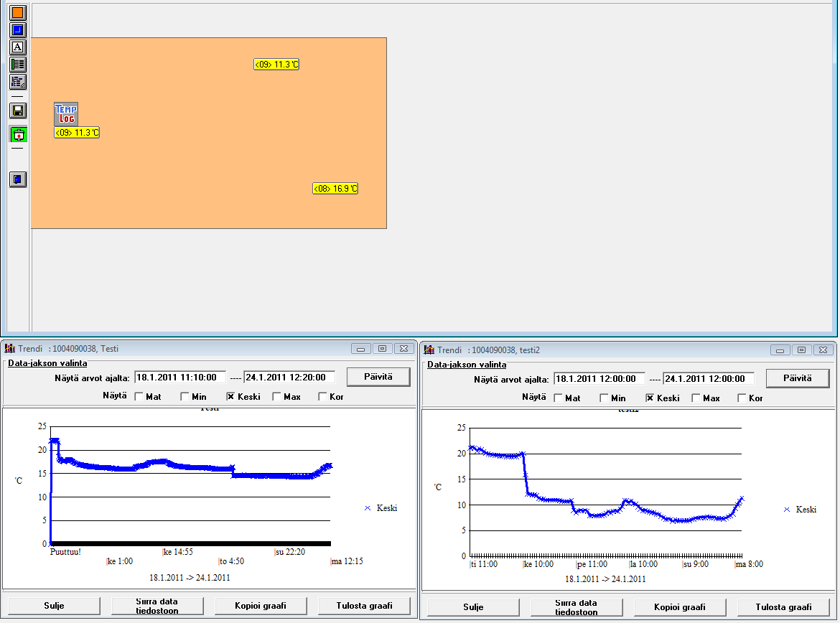This screenshot has width=840, height=623.
Task: Click Keski legend entry in testi2 chart
Action: click(801, 510)
